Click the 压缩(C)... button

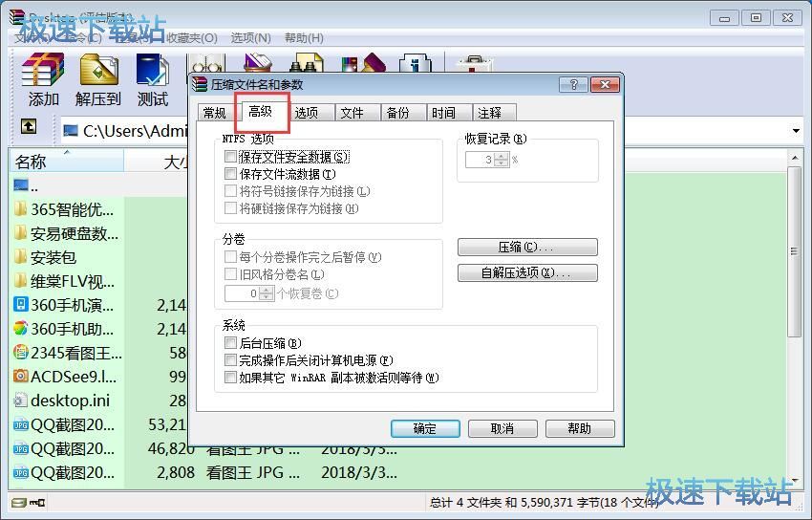(x=527, y=247)
